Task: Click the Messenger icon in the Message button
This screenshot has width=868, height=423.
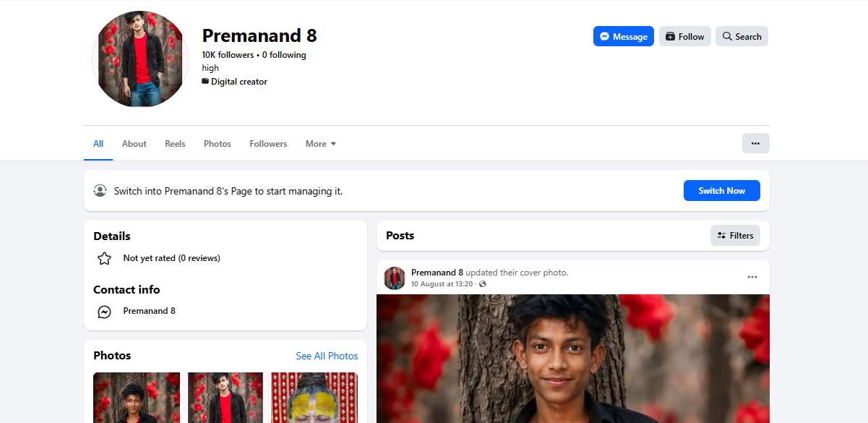Action: pos(605,37)
